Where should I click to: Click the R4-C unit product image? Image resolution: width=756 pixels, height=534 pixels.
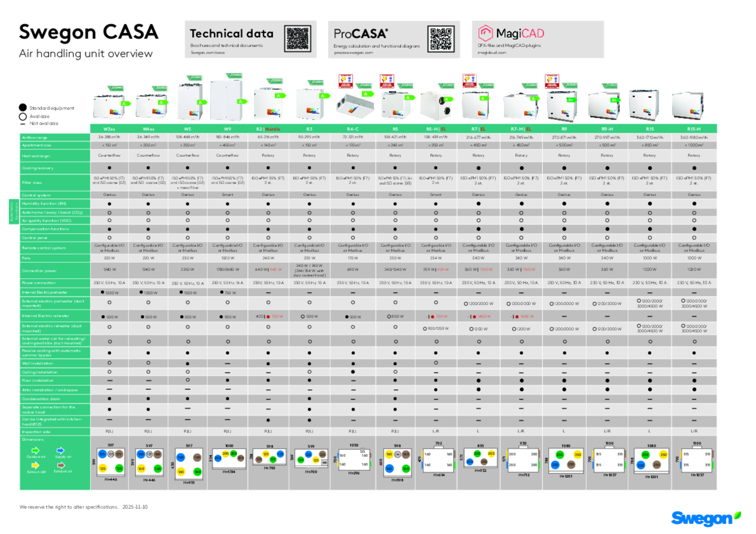pos(354,103)
